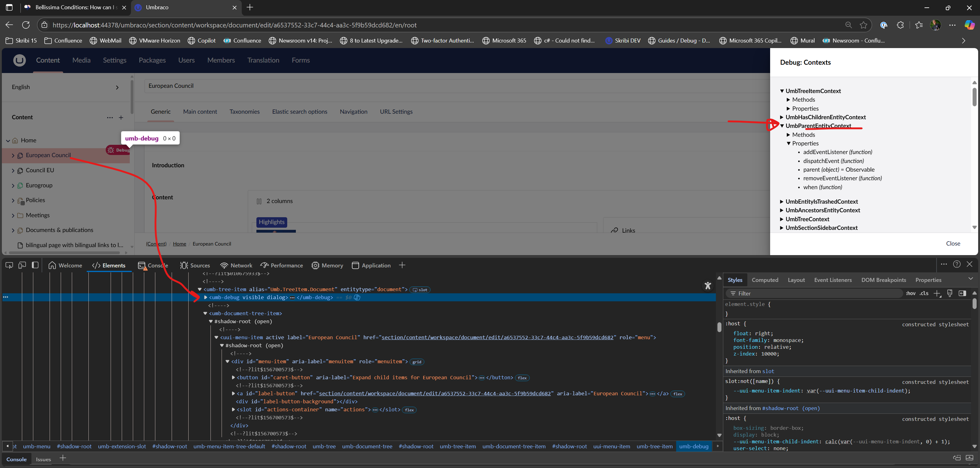This screenshot has height=468, width=980.
Task: Expand the umb-debug element node
Action: [x=206, y=297]
